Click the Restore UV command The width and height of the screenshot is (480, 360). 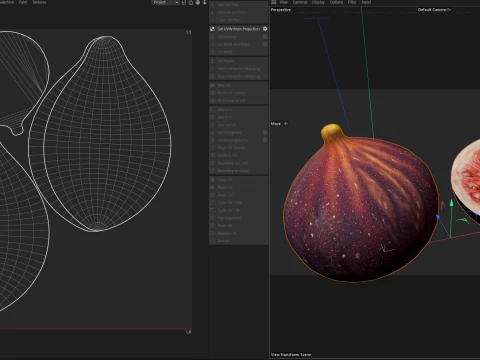tap(239, 233)
